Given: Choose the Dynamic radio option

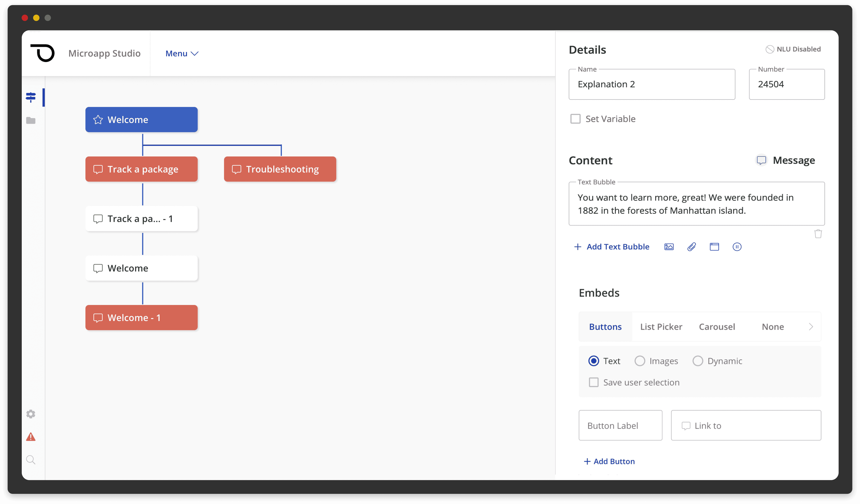Looking at the screenshot, I should (698, 361).
